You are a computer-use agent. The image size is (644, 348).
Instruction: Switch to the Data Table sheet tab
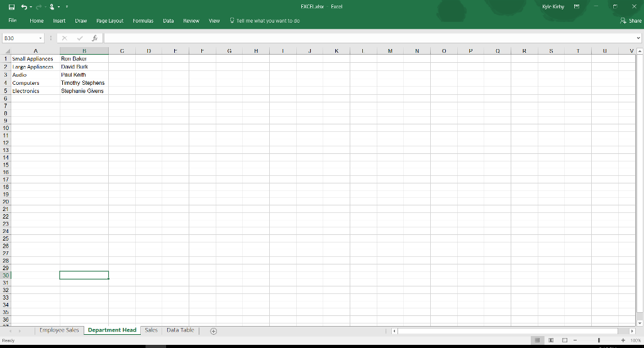pyautogui.click(x=180, y=330)
